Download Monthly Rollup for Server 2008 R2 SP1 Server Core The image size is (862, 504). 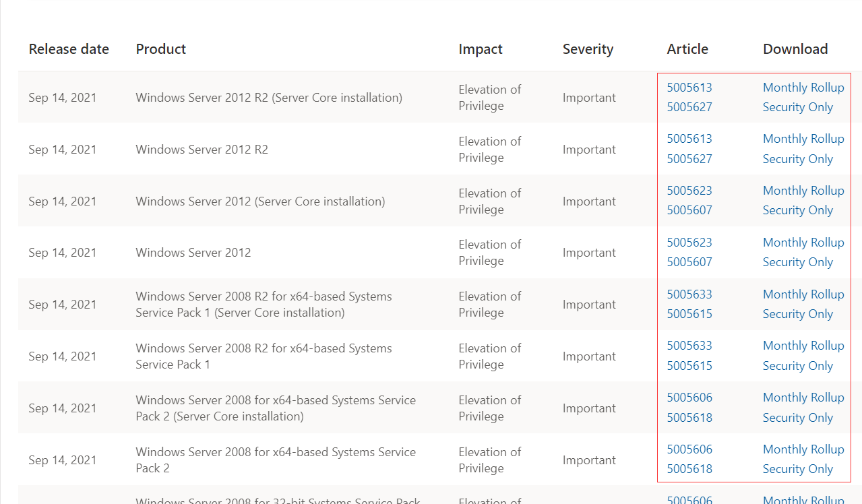pyautogui.click(x=803, y=294)
